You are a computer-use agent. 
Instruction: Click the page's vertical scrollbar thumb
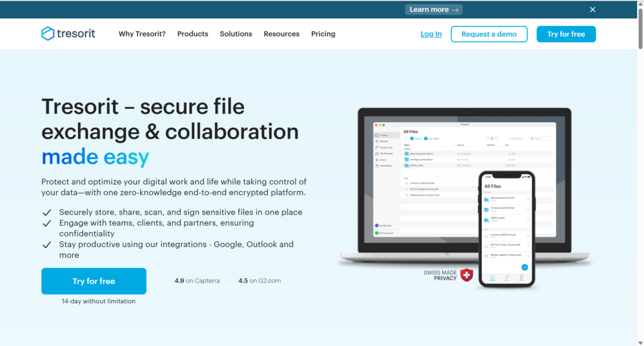(640, 28)
